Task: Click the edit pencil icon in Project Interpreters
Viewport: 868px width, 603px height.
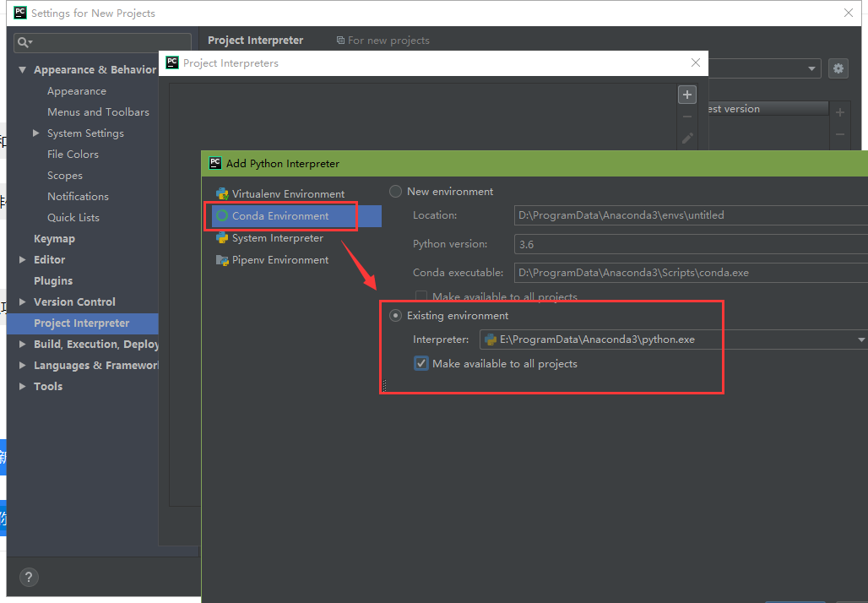Action: (687, 139)
